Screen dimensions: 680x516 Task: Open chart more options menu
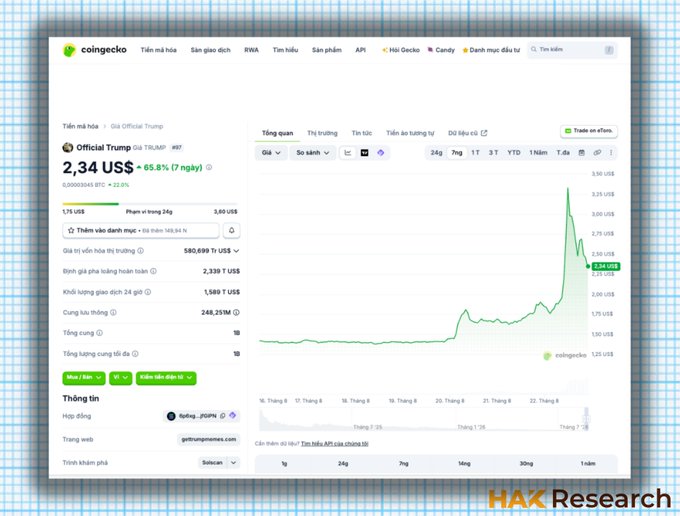[611, 153]
